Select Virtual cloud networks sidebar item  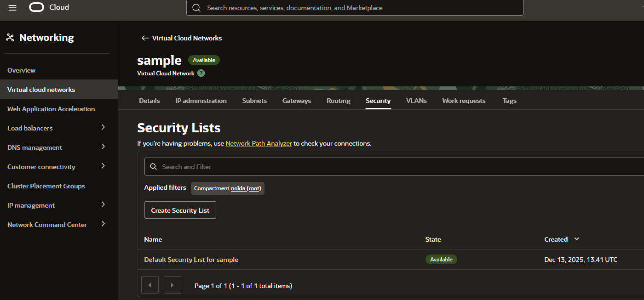tap(59, 90)
